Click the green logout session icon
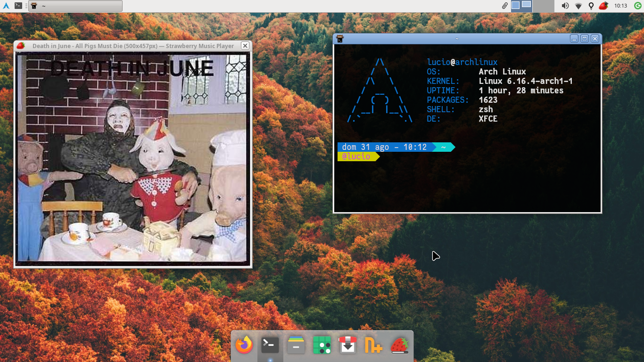The height and width of the screenshot is (362, 644). coord(637,6)
